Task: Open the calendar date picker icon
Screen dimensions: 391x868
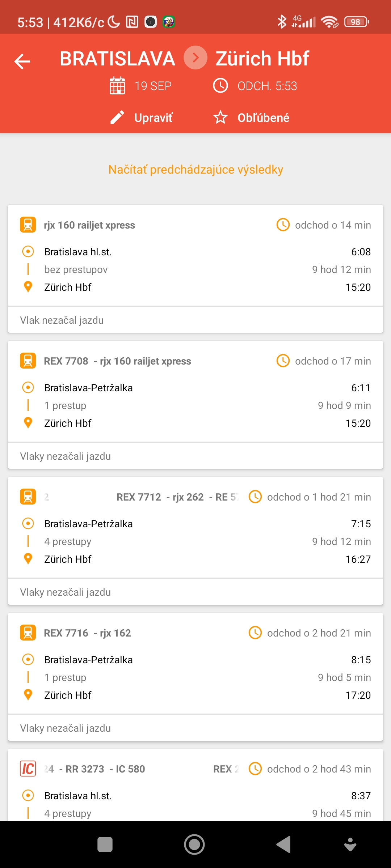Action: [x=117, y=86]
